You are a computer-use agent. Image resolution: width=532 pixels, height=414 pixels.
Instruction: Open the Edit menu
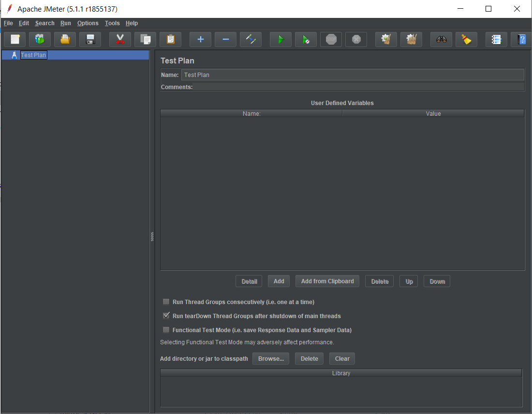coord(24,23)
